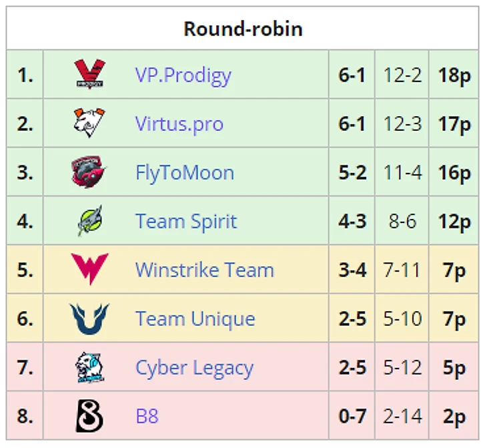Image resolution: width=487 pixels, height=448 pixels.
Task: Click the Winstrike Team pink logo
Action: tap(89, 270)
